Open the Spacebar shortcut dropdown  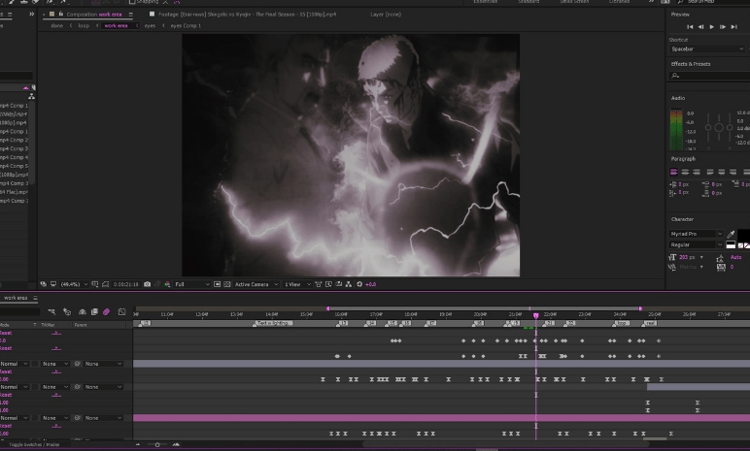(x=706, y=49)
